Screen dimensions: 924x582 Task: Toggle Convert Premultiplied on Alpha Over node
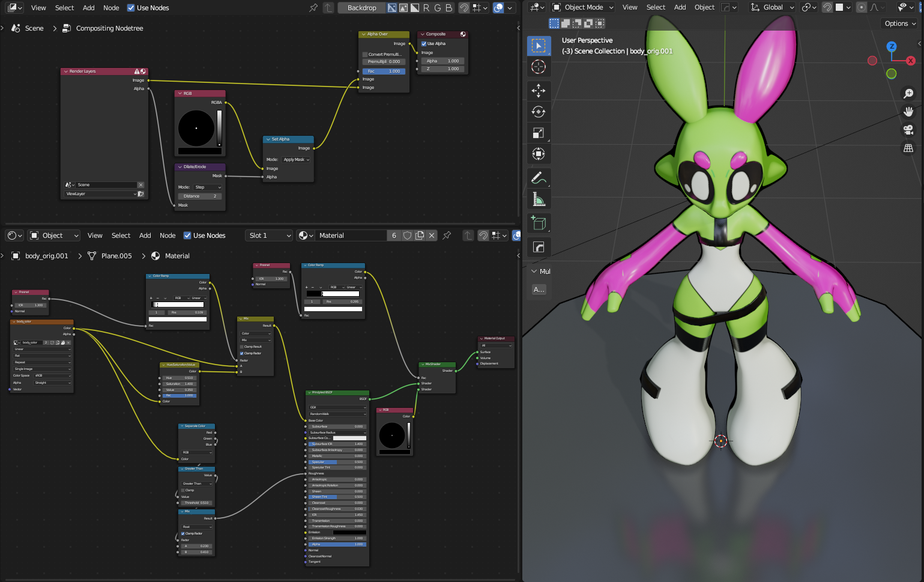382,55
